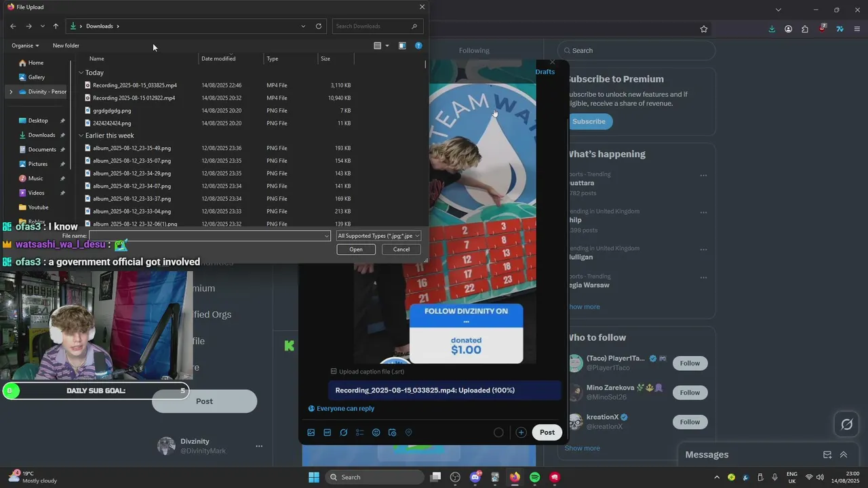Create a New folder
The height and width of the screenshot is (488, 868).
pyautogui.click(x=66, y=45)
